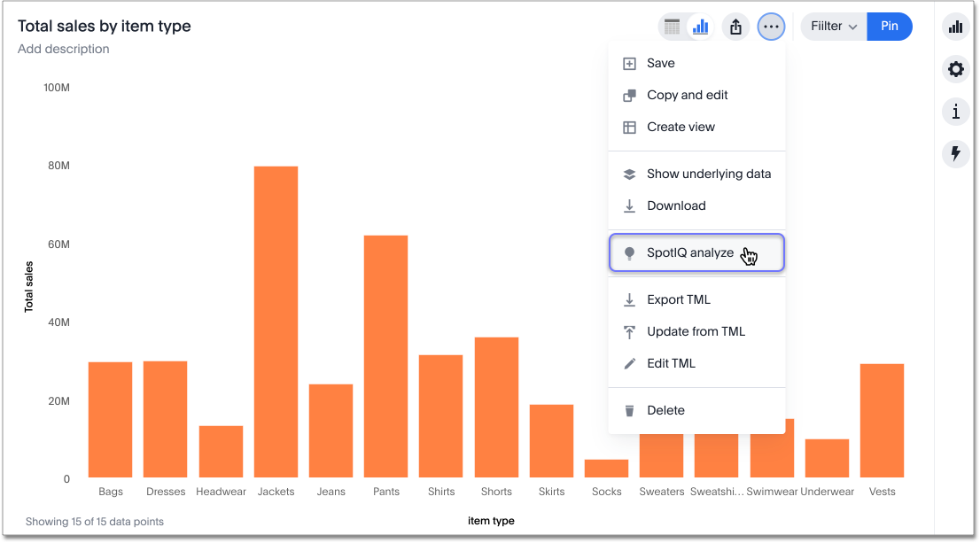
Task: Click Add description text field
Action: point(64,50)
